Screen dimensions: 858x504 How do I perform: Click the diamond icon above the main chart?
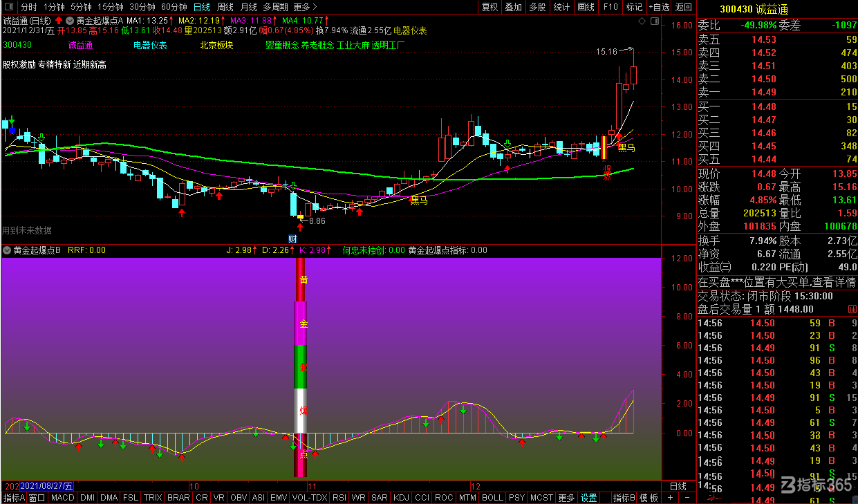click(642, 21)
